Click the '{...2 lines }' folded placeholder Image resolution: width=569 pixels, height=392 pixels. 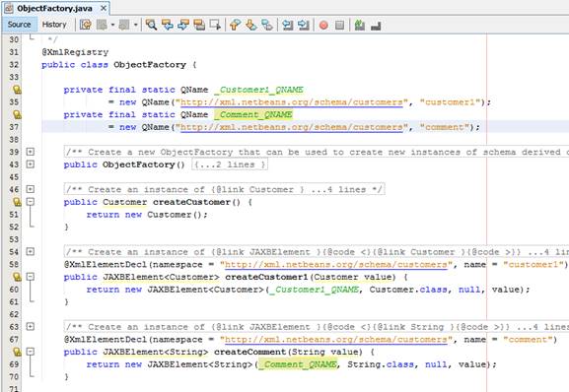pyautogui.click(x=230, y=164)
